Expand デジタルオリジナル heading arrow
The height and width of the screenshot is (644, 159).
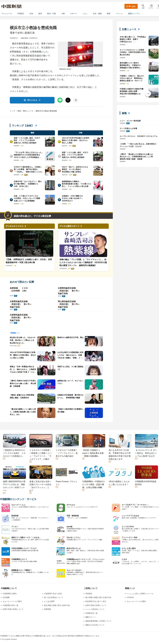point(25,226)
